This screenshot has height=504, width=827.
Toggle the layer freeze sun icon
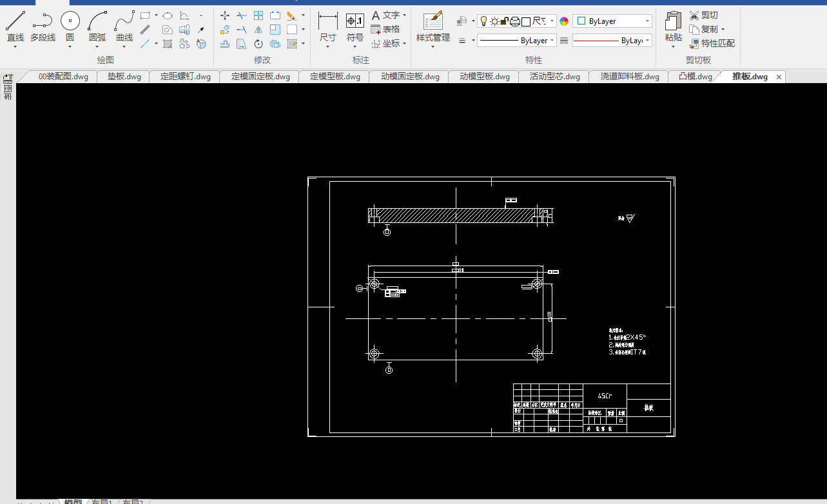(x=494, y=21)
